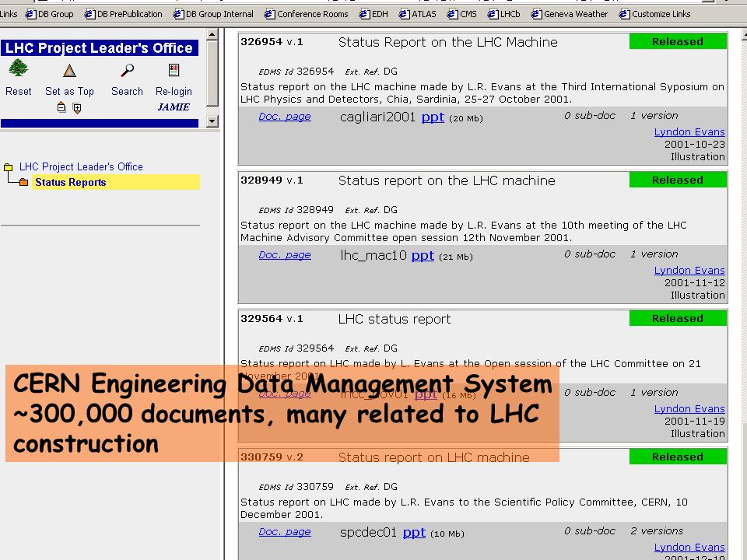Click the title 'LHC status report'
Screen dimensions: 747x560
pyautogui.click(x=395, y=319)
